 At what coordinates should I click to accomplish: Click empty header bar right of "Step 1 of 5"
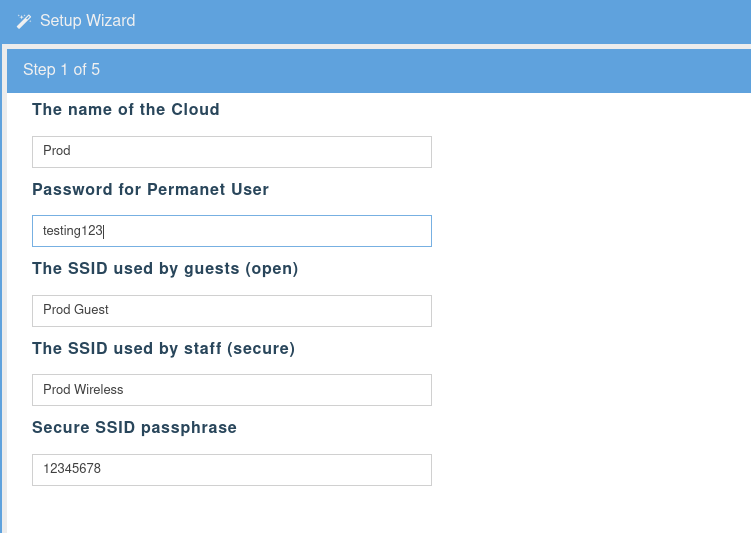tap(450, 70)
